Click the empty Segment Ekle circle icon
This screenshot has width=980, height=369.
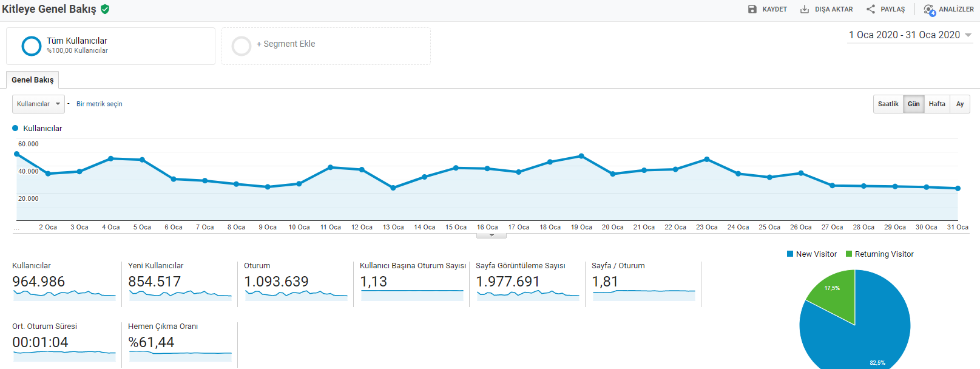pyautogui.click(x=242, y=46)
